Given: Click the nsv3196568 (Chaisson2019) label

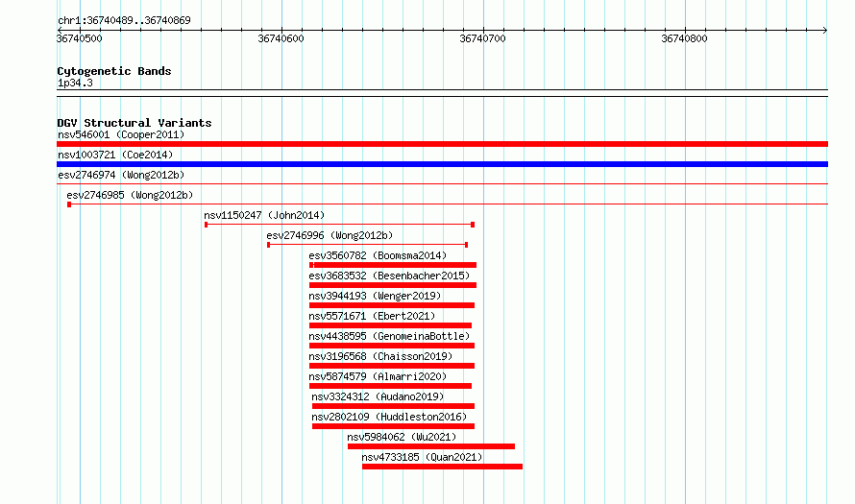Looking at the screenshot, I should 380,356.
